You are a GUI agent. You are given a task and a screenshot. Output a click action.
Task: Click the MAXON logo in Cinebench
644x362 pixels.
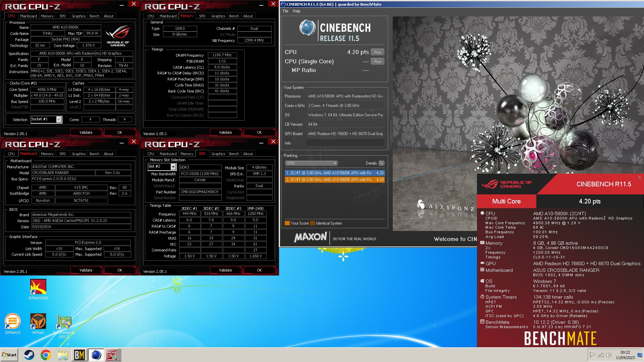311,237
